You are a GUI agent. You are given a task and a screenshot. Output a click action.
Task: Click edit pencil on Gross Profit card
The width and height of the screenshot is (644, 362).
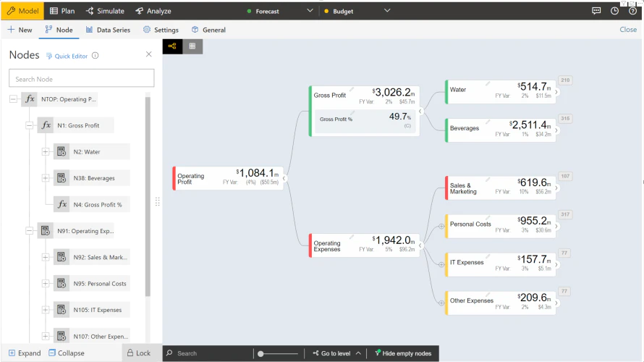click(352, 90)
